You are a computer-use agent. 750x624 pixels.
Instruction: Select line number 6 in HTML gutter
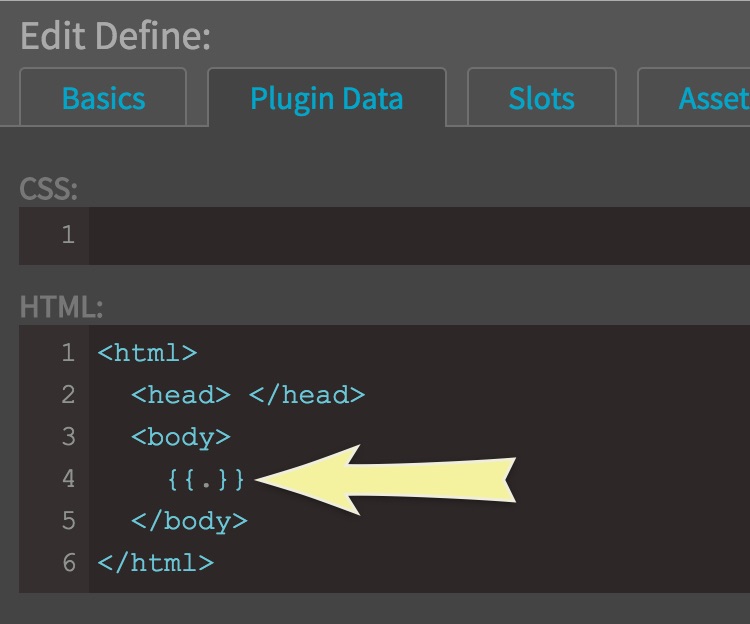(x=68, y=563)
